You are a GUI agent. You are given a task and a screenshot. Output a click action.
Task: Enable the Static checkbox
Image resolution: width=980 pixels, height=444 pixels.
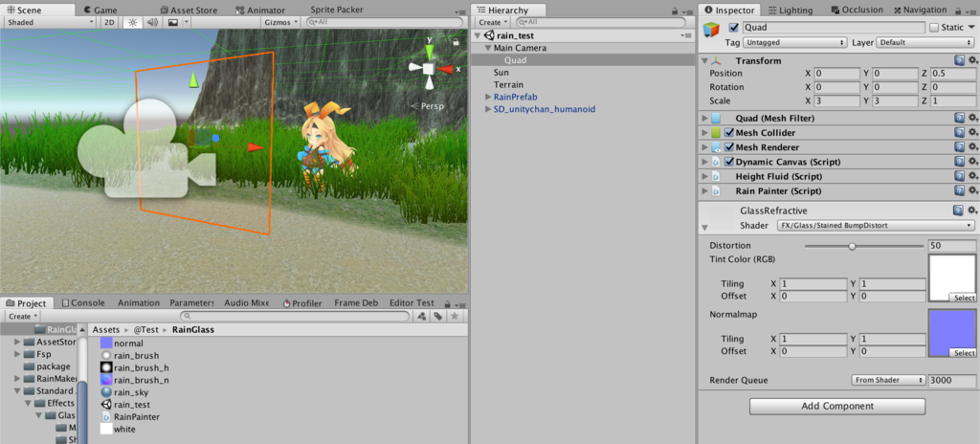tap(934, 28)
